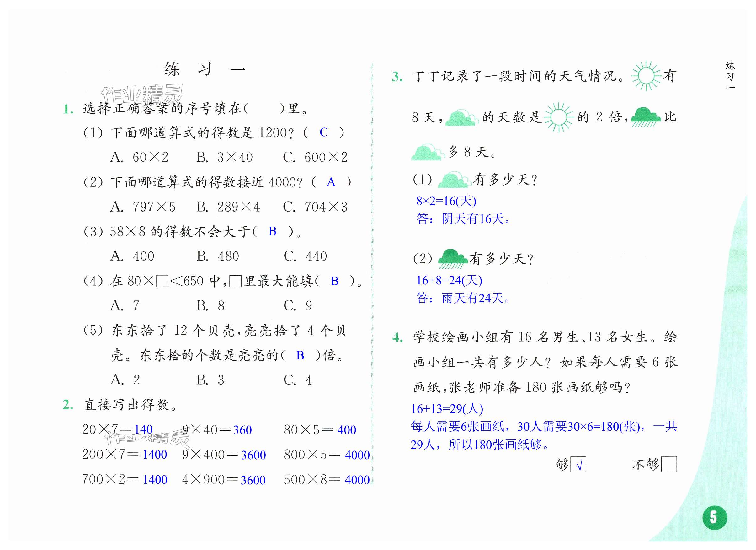
Task: Click answer A for question 1(2)
Action: [331, 182]
